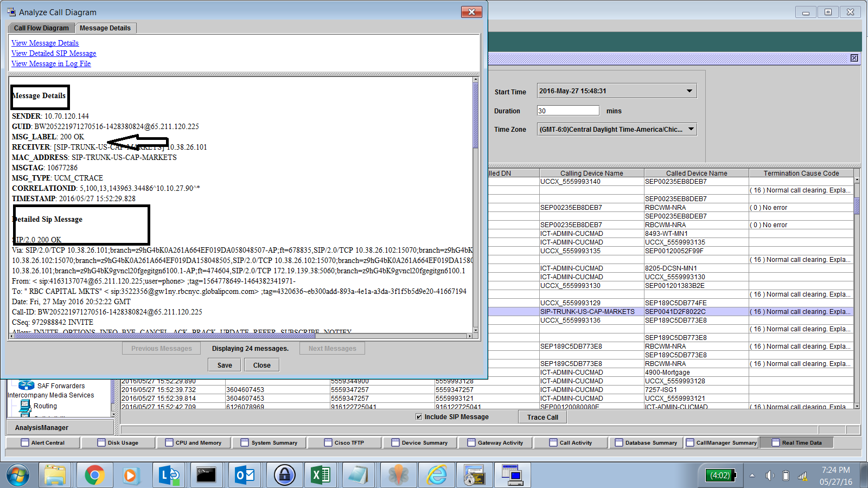The image size is (868, 488).
Task: Click Calling Device Name column header
Action: point(592,173)
